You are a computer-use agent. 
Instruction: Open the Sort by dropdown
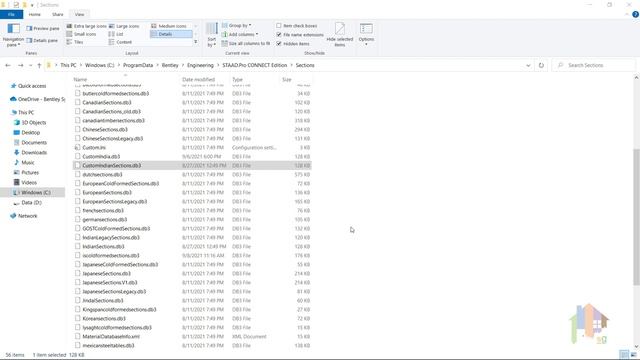[x=211, y=35]
